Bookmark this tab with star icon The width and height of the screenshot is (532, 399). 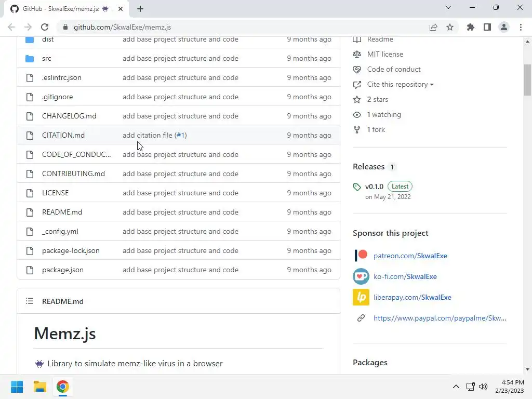[x=450, y=27]
